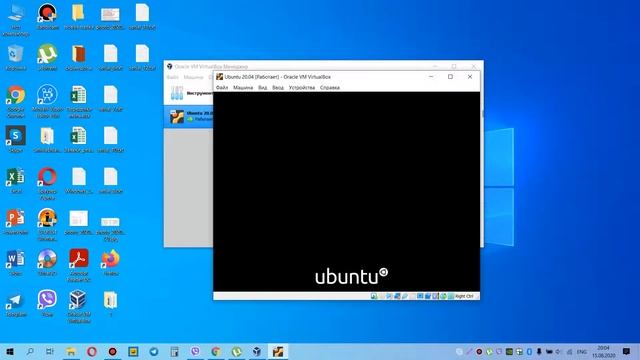Open the Viber taskbar icon
This screenshot has height=360, width=640.
pos(195,351)
